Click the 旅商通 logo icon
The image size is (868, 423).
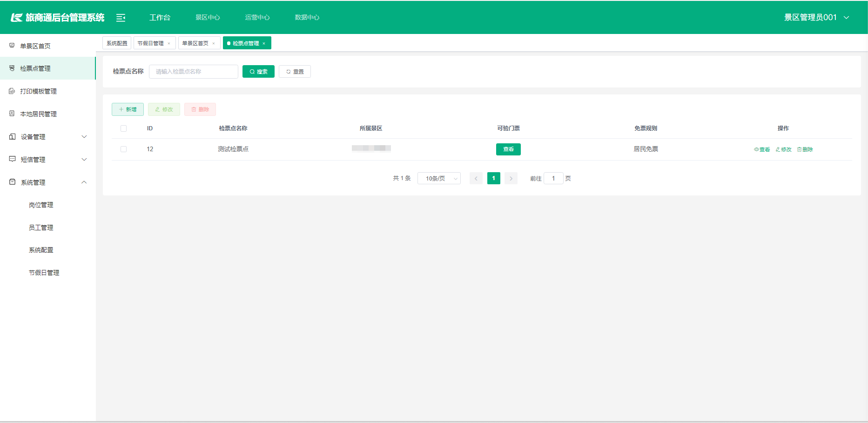[x=17, y=18]
